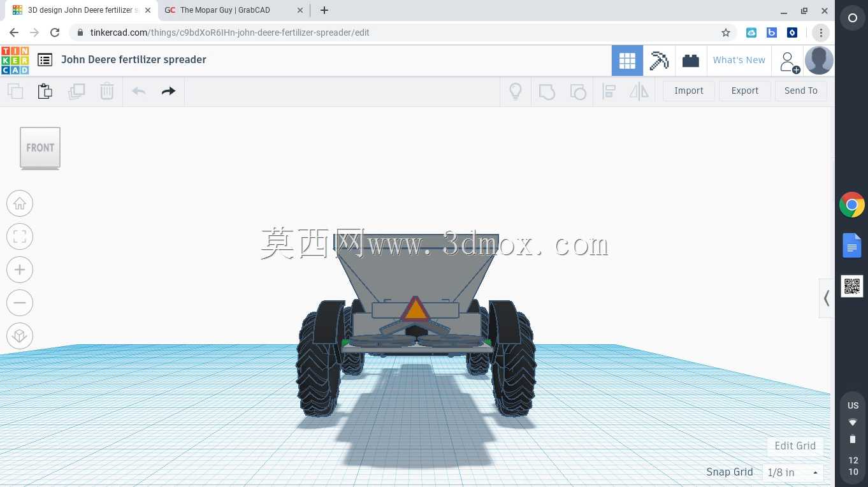Screen dimensions: 868x487
Task: Open the QR code app on shelf
Action: click(852, 286)
